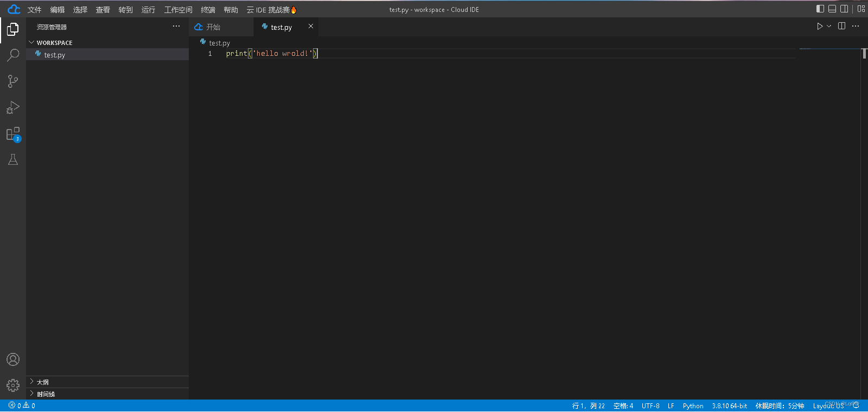Open the Explorer view in activity bar
Image resolution: width=868 pixels, height=412 pixels.
tap(13, 29)
